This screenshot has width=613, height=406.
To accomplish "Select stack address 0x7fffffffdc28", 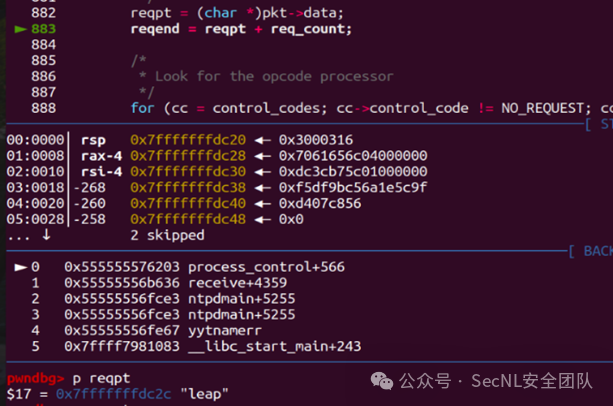I will tap(188, 156).
